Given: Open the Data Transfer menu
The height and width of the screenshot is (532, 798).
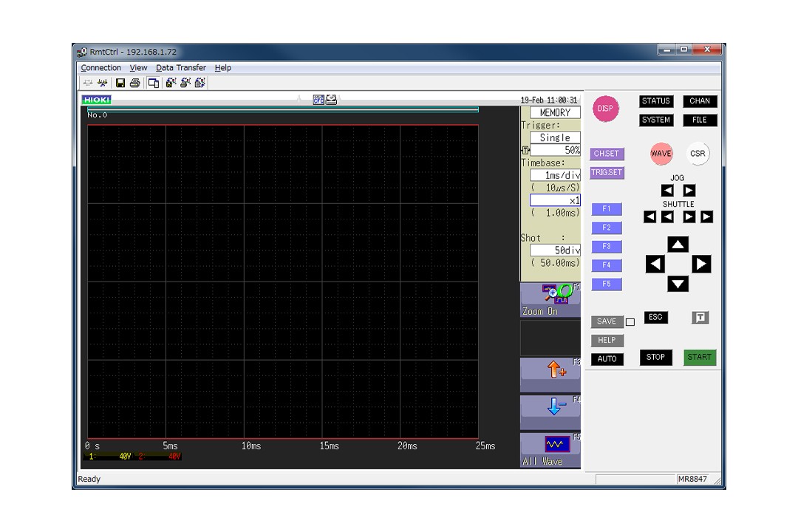Looking at the screenshot, I should point(181,68).
